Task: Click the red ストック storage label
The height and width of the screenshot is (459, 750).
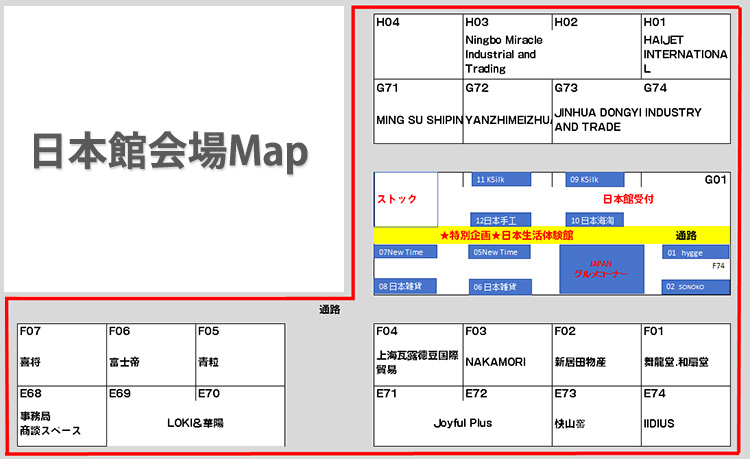Action: tap(397, 199)
